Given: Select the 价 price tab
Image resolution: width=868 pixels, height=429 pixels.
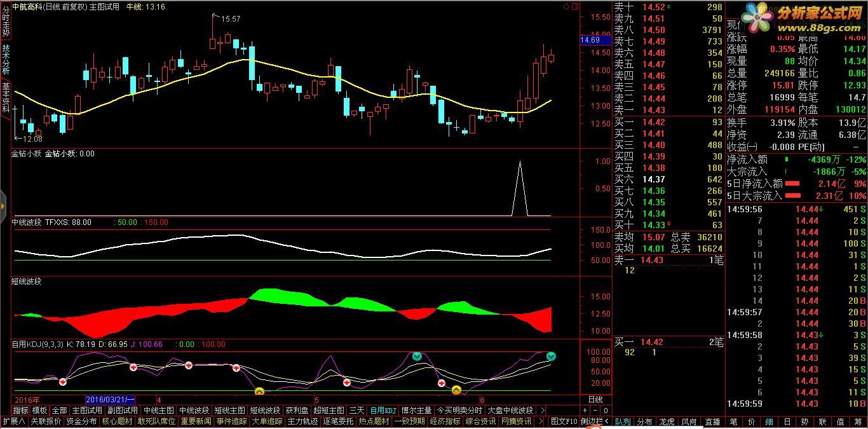Looking at the screenshot, I should pos(751,421).
